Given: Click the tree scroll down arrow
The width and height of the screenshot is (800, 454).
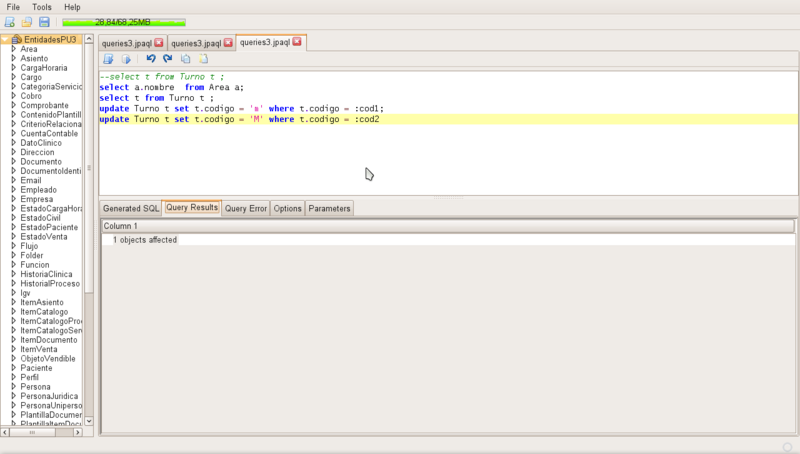Looking at the screenshot, I should (89, 421).
